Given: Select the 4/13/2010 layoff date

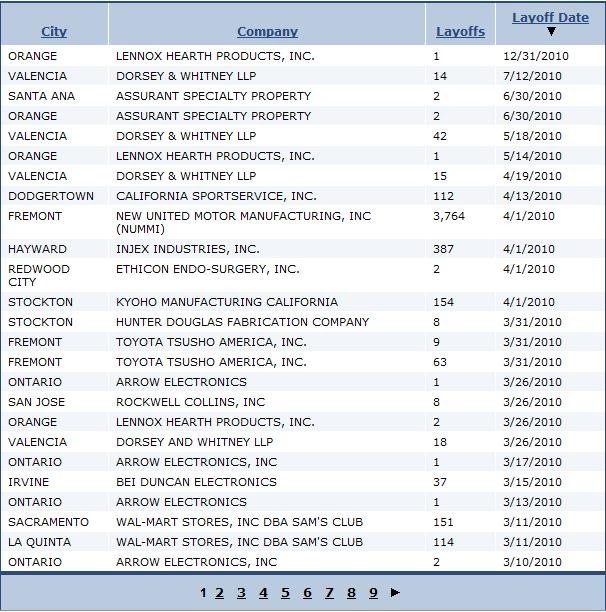Looking at the screenshot, I should (x=532, y=196).
